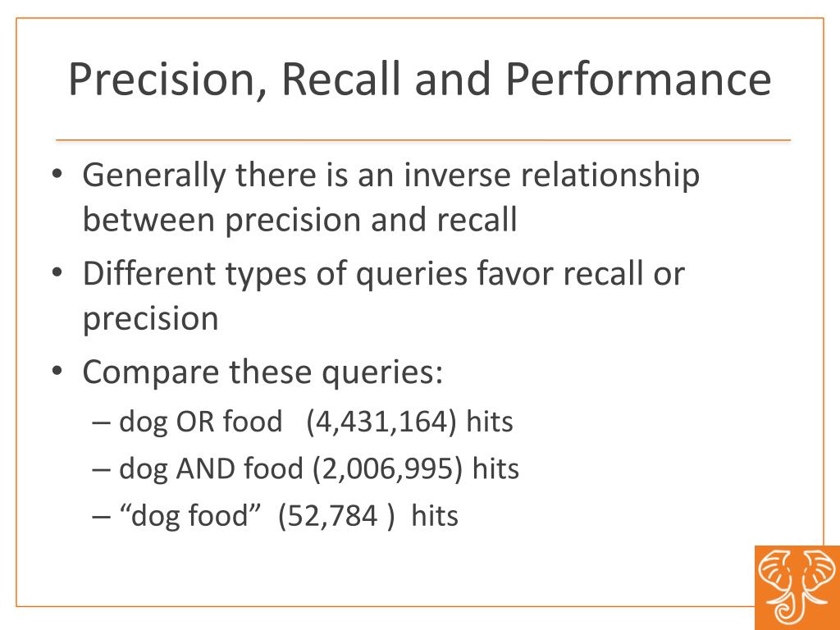The height and width of the screenshot is (630, 840).
Task: Select the quoted "dog food" query line
Action: pos(276,516)
